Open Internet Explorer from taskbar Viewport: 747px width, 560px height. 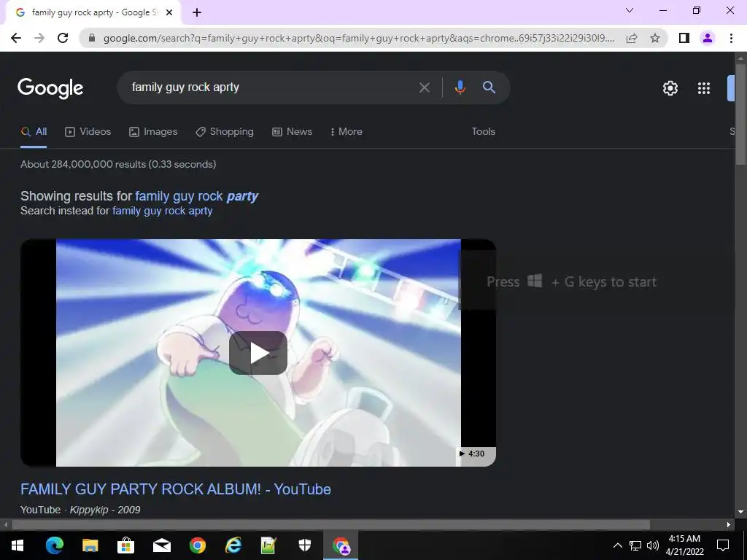point(233,545)
